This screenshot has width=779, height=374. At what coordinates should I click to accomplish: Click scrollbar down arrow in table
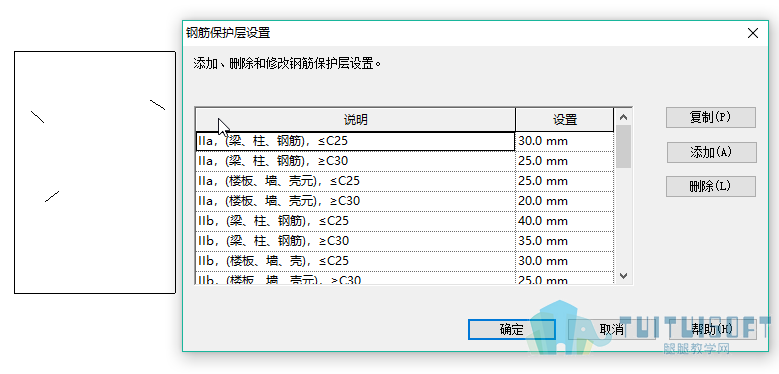point(624,276)
